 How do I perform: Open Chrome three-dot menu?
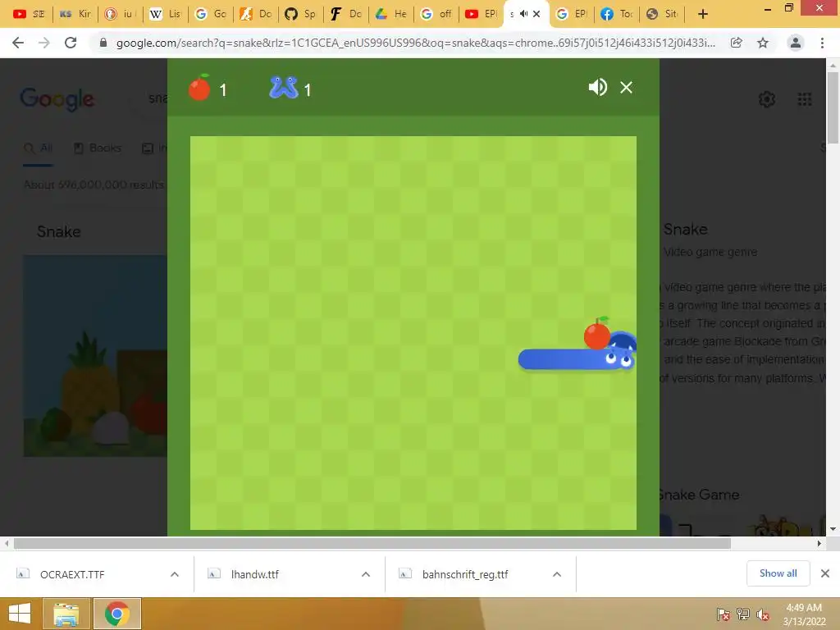(x=822, y=43)
